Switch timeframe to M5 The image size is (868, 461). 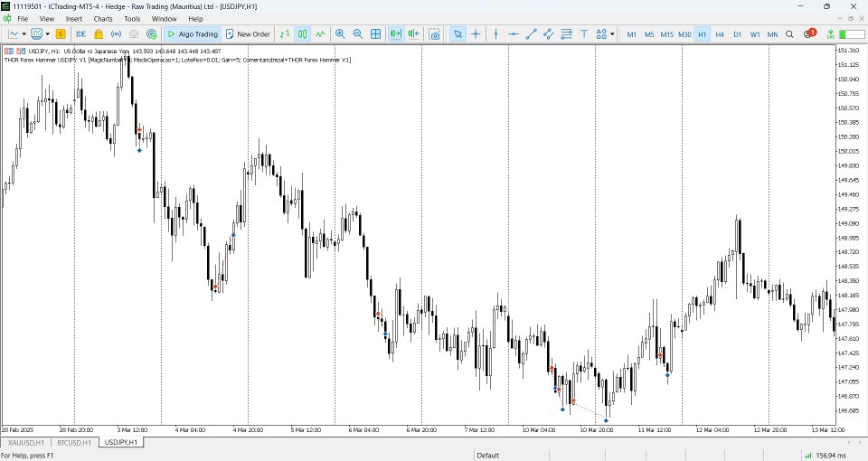[x=649, y=34]
